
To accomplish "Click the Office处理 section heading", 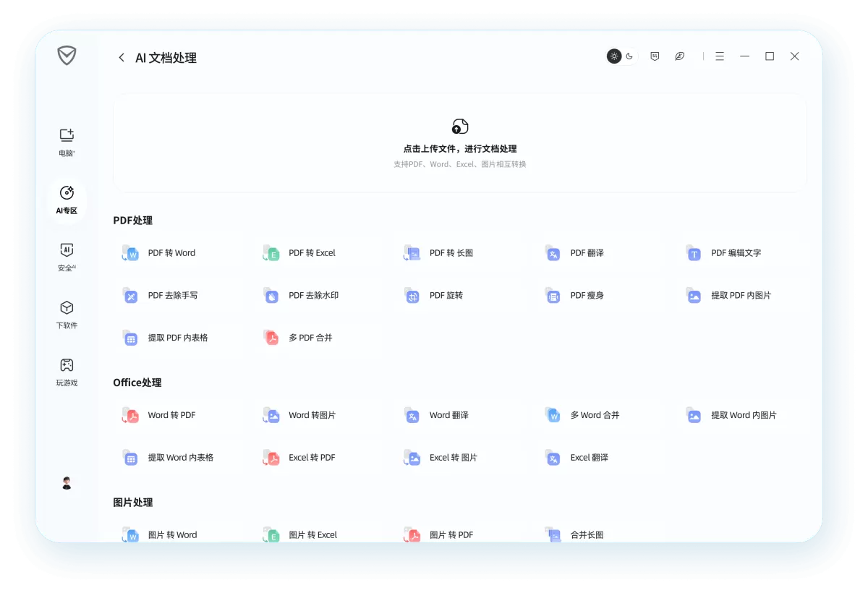I will click(x=137, y=383).
